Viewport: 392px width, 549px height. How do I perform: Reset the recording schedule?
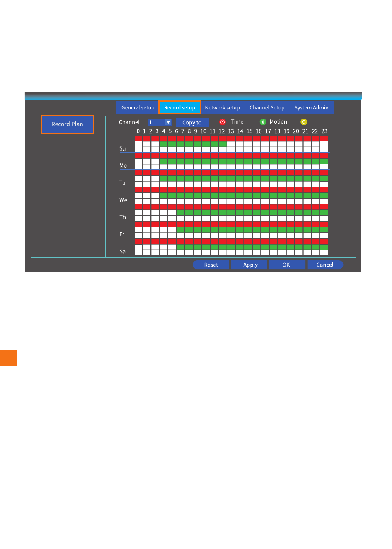(x=211, y=265)
